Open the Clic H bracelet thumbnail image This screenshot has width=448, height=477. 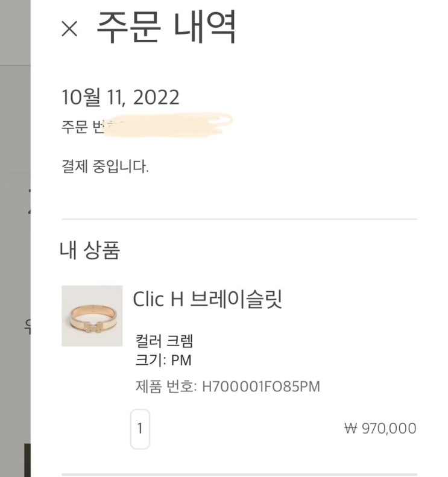(x=92, y=315)
